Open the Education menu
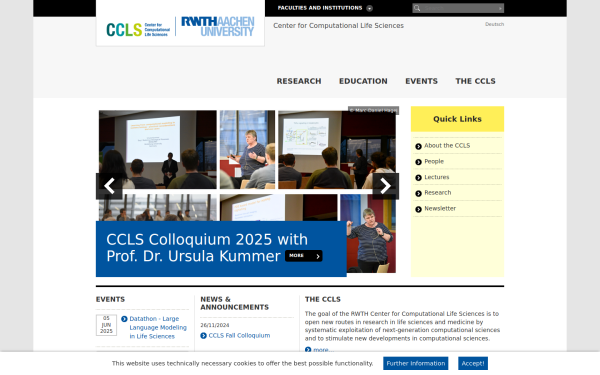The width and height of the screenshot is (600, 375). tap(363, 81)
